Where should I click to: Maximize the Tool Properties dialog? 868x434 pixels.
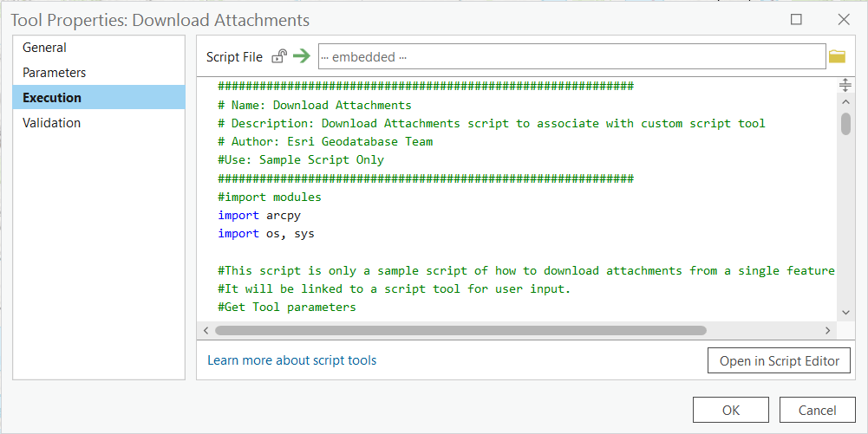coord(796,19)
